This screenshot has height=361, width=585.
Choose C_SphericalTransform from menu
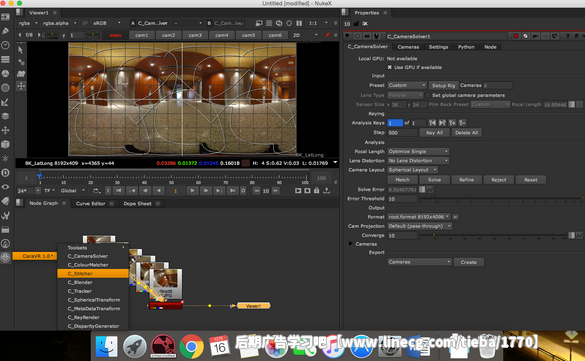point(93,300)
